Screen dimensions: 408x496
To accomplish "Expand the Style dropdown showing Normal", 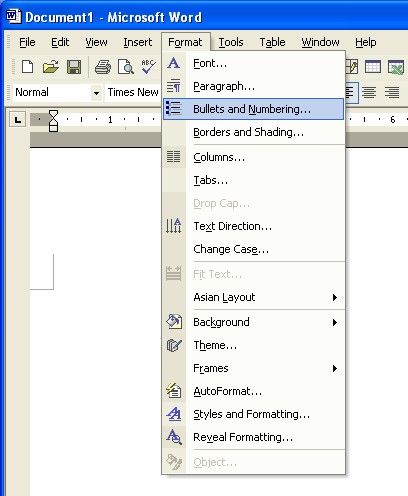I will (96, 93).
